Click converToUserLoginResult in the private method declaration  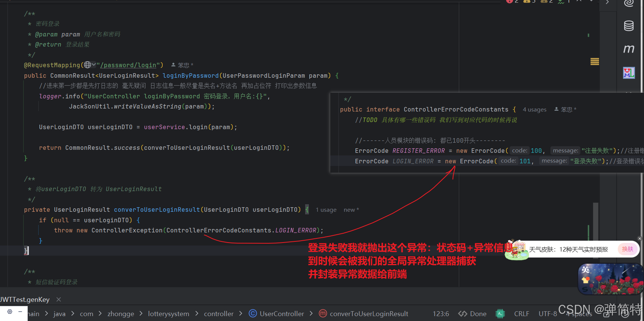point(157,210)
